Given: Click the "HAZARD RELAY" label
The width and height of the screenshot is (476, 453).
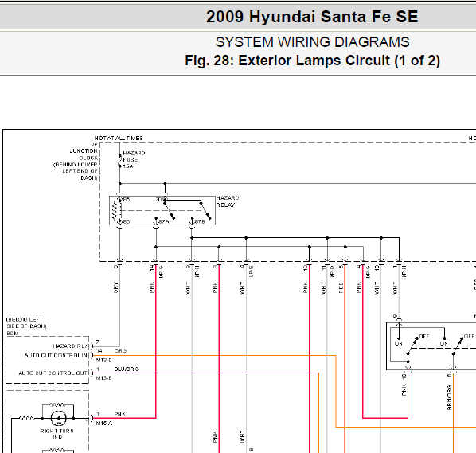Looking at the screenshot, I should pyautogui.click(x=228, y=201).
